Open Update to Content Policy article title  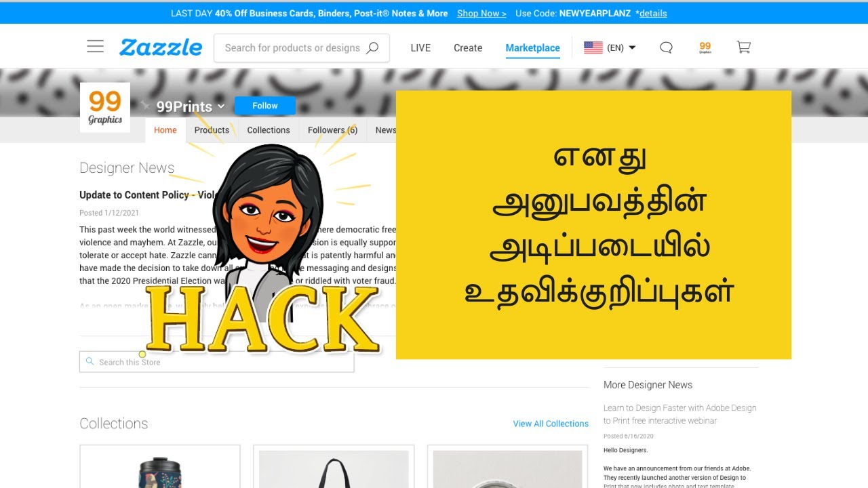click(x=147, y=195)
